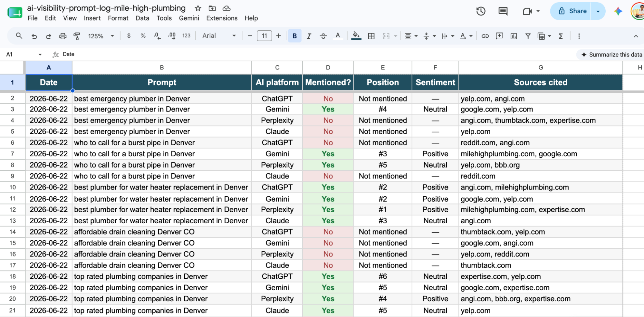Undo the last action

pyautogui.click(x=34, y=36)
